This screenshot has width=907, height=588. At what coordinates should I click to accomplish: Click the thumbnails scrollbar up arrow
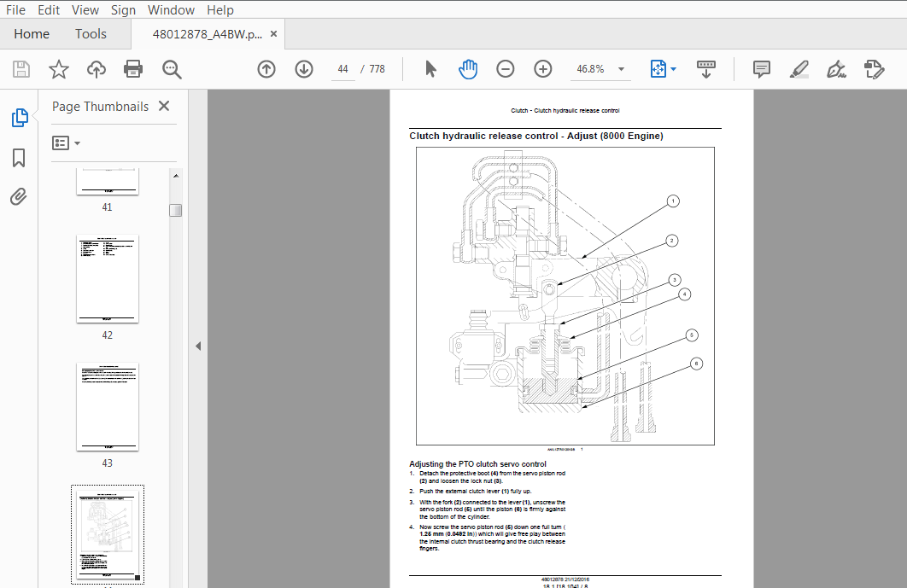pos(176,176)
